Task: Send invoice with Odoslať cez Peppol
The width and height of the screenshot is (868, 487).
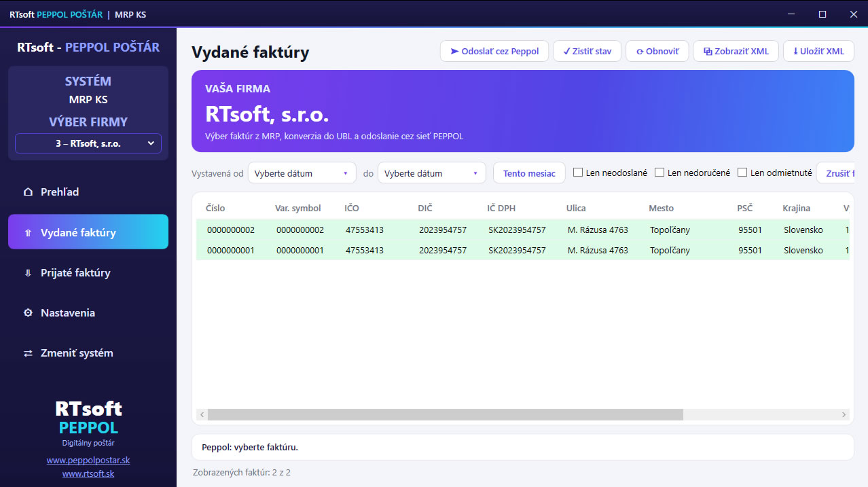Action: [x=494, y=51]
